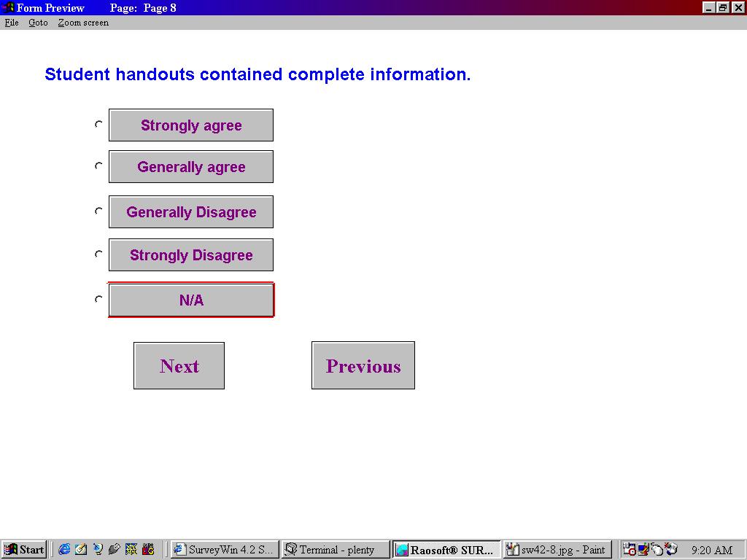The image size is (747, 560).
Task: Select the Strongly Disagree radio button
Action: tap(98, 254)
